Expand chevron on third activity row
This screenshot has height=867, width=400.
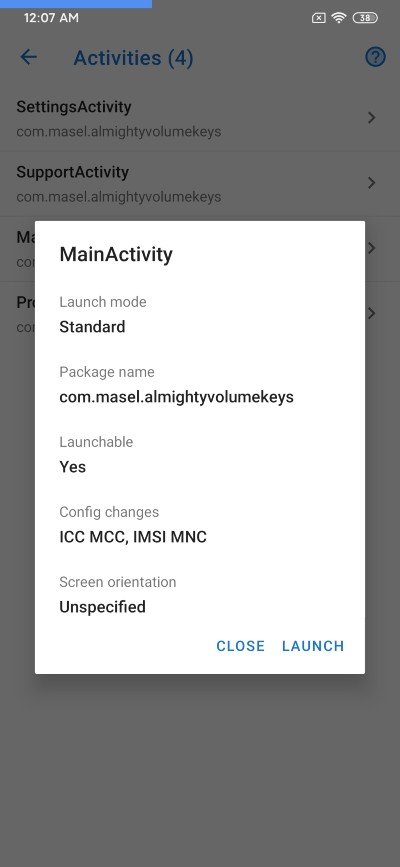click(x=372, y=248)
